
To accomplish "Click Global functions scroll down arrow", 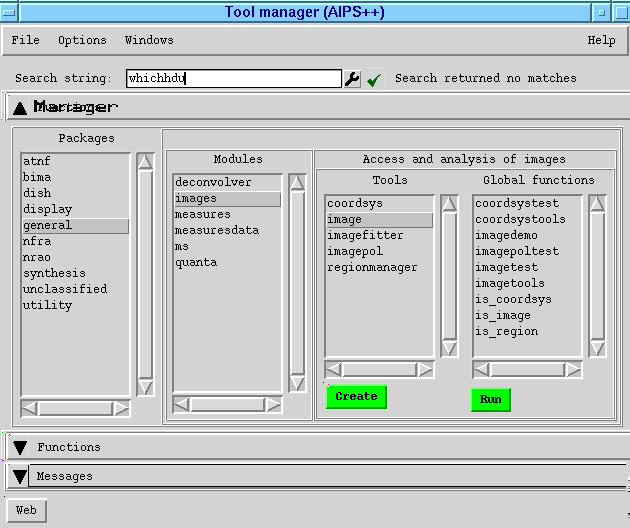I will pyautogui.click(x=597, y=348).
